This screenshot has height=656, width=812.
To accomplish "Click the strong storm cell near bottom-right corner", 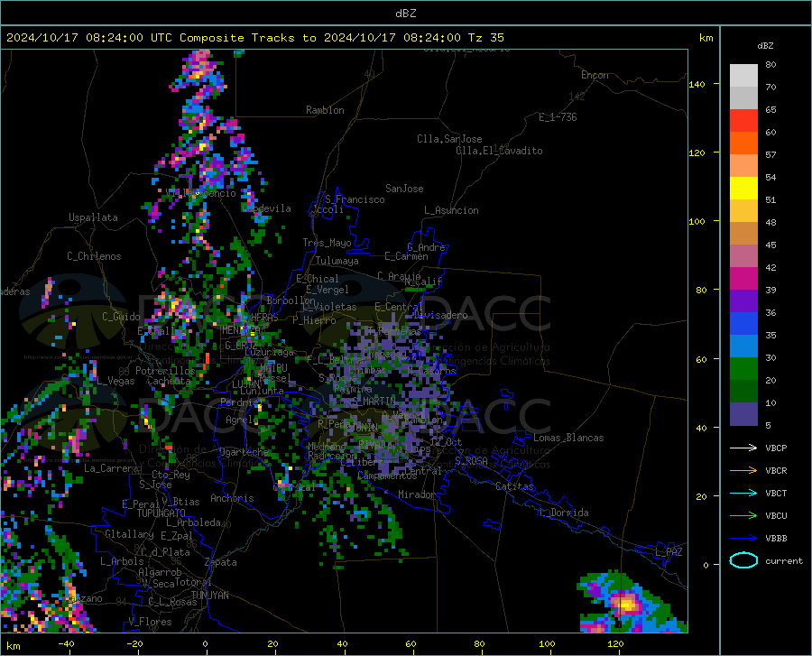I will tap(625, 604).
